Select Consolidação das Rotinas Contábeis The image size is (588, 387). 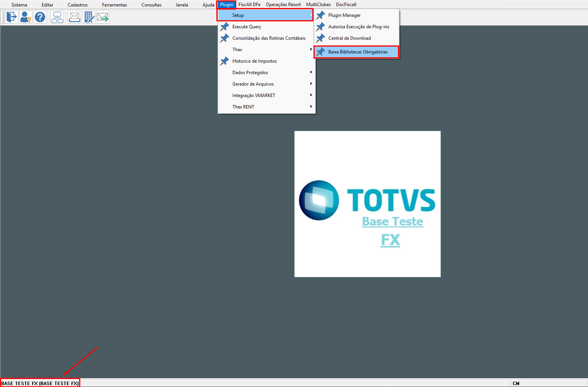pyautogui.click(x=266, y=38)
